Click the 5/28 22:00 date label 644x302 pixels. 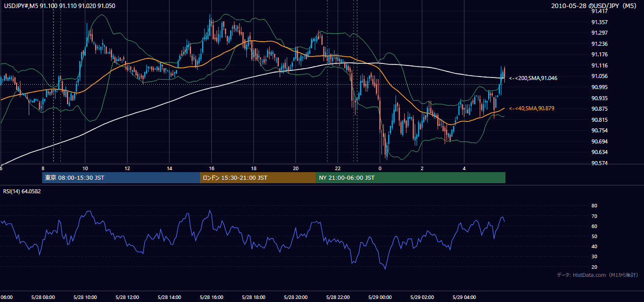338,297
